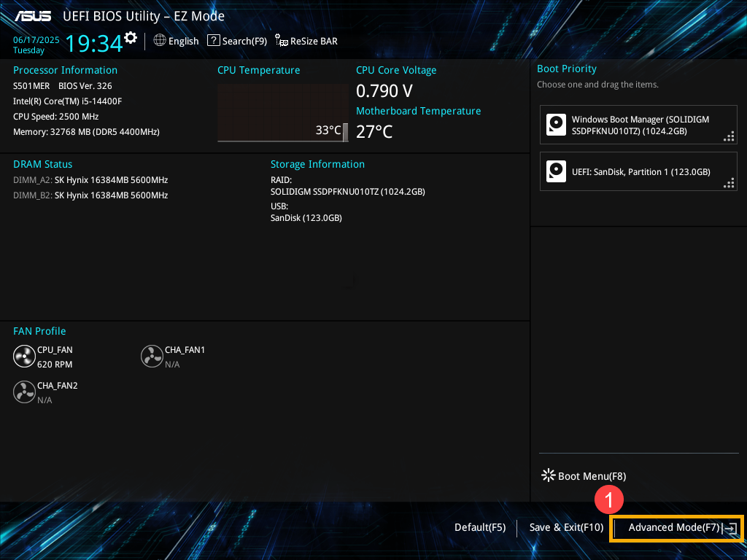Viewport: 747px width, 560px height.
Task: Click the CPU_FAN fan icon
Action: pyautogui.click(x=24, y=357)
